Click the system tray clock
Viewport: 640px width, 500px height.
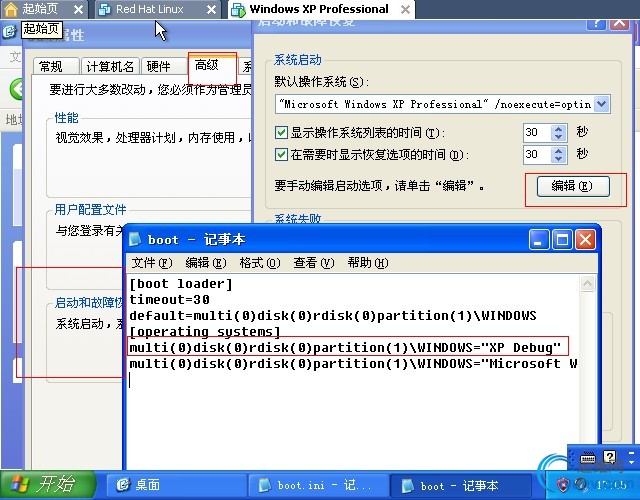point(610,485)
